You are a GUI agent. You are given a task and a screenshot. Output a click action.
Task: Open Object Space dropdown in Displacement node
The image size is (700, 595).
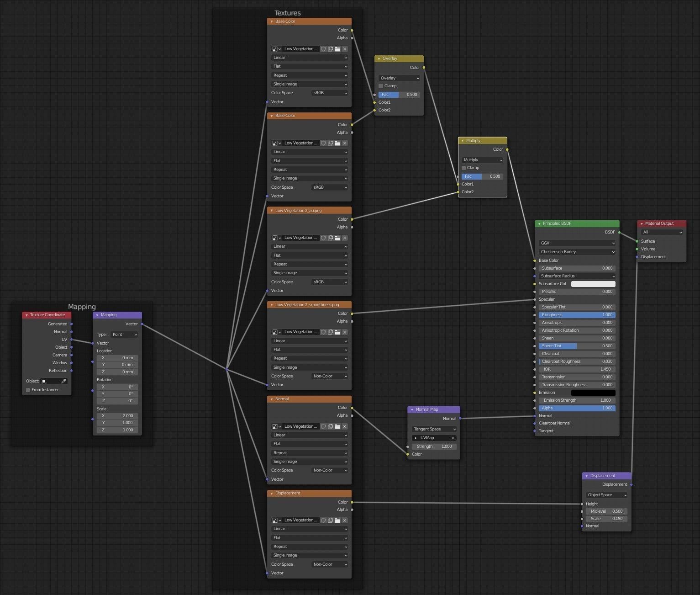click(607, 495)
